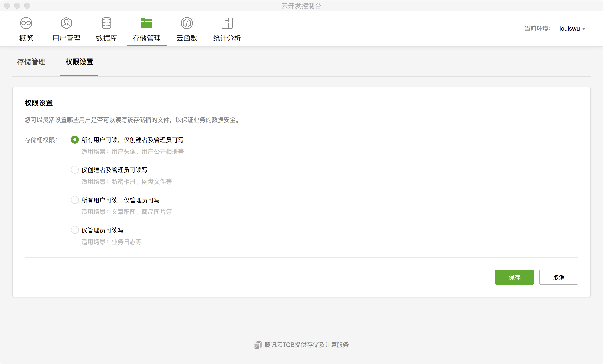Image resolution: width=603 pixels, height=364 pixels.
Task: Click the 统计分析 bar chart icon
Action: coord(227,23)
